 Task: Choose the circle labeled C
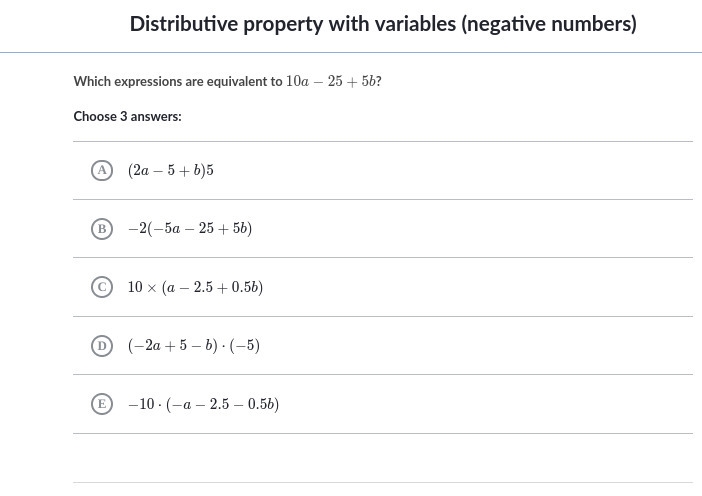pos(102,287)
